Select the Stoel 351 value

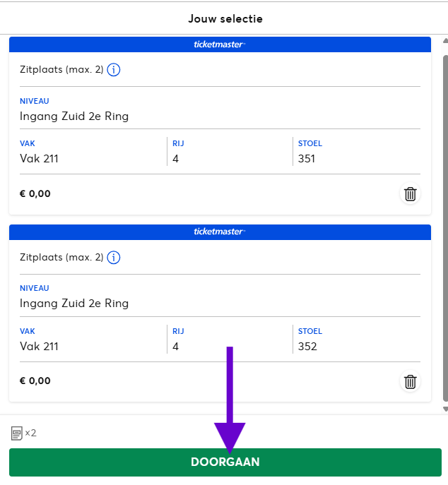click(307, 159)
